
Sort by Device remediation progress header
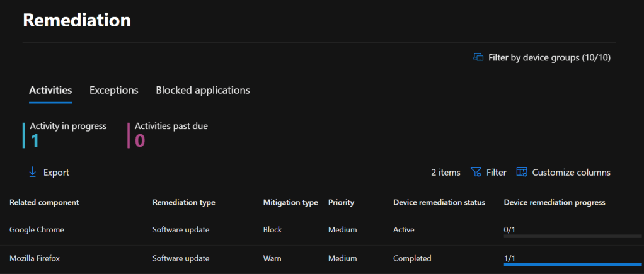coord(555,202)
